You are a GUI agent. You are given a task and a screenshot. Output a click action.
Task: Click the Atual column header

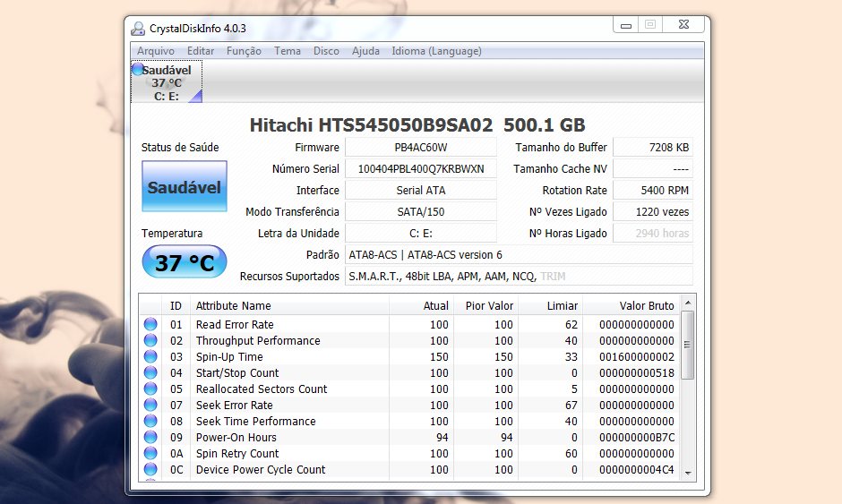pyautogui.click(x=421, y=306)
